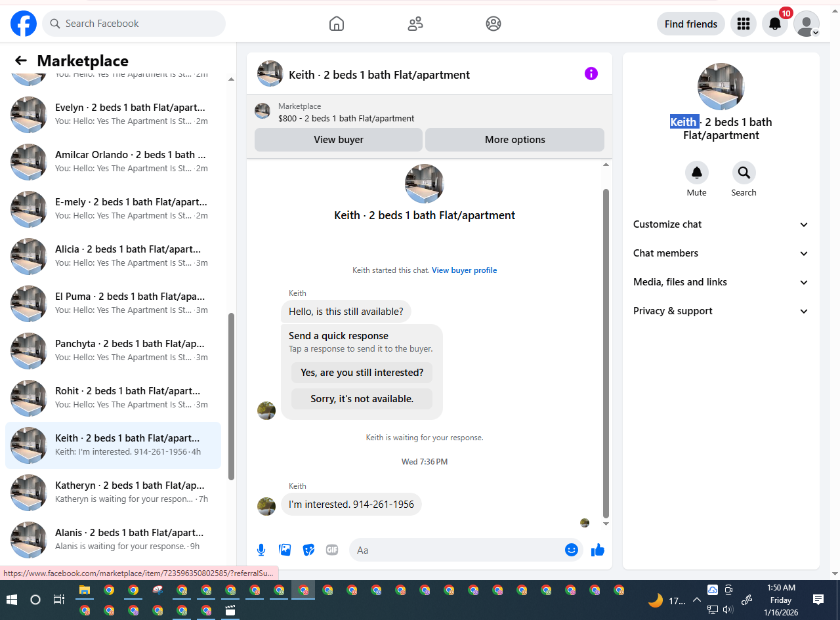
Task: Click the 'Hello, is this still available?' message
Action: tap(346, 312)
